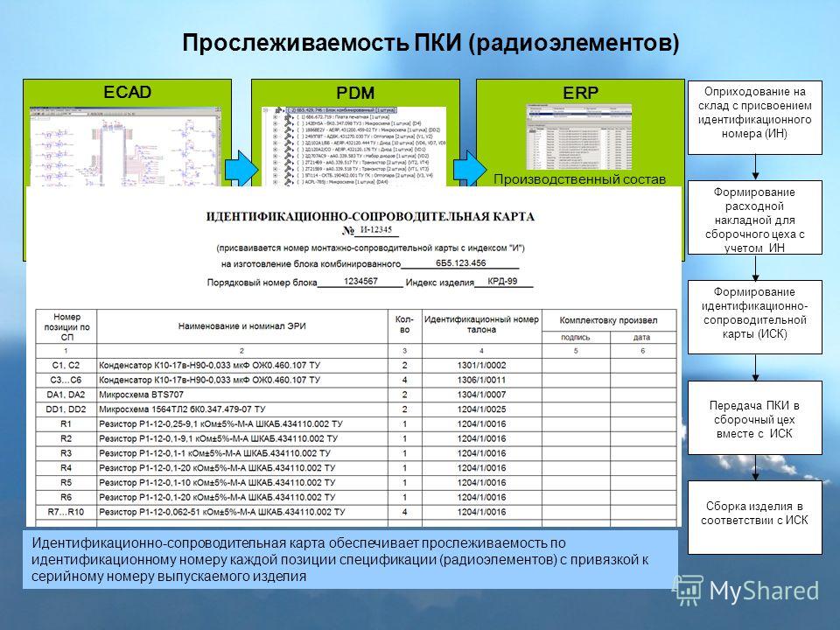The height and width of the screenshot is (630, 840).
Task: Select position cell C3…C6
Action: (66, 380)
